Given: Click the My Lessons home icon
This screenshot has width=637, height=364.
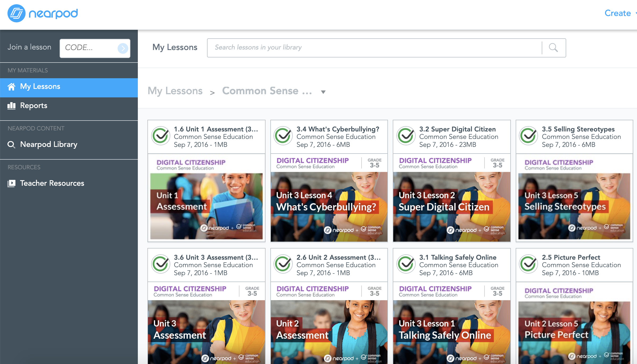Looking at the screenshot, I should [x=11, y=87].
